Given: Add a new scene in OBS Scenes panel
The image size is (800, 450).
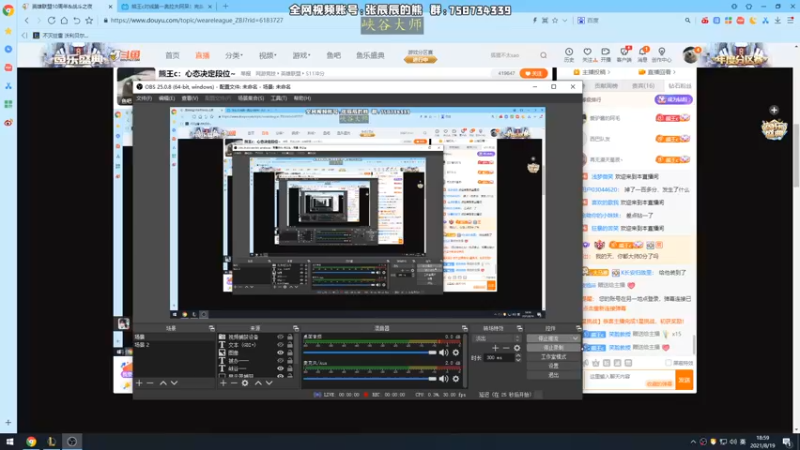Looking at the screenshot, I should click(x=139, y=383).
